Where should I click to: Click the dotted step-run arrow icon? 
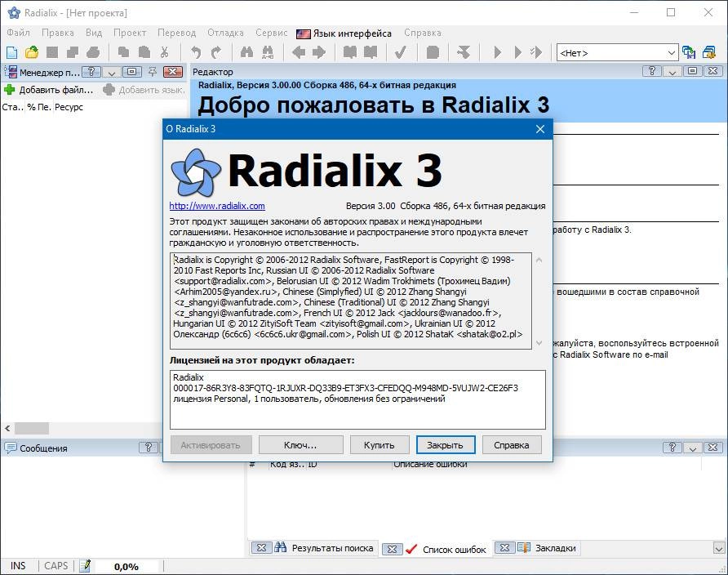coord(536,52)
